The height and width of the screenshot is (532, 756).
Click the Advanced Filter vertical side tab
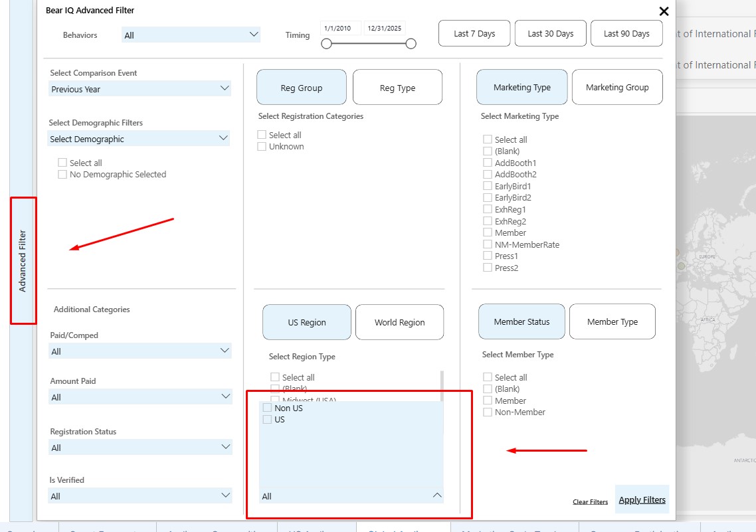coord(23,260)
